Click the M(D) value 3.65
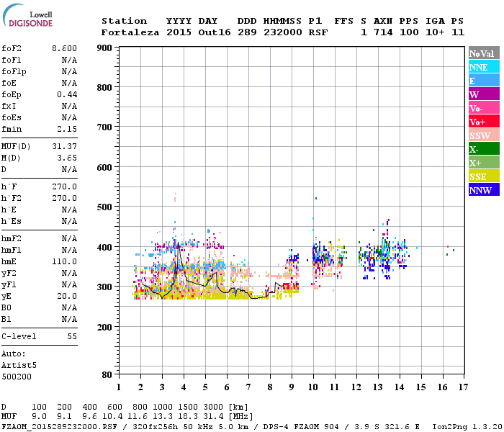 pyautogui.click(x=67, y=158)
